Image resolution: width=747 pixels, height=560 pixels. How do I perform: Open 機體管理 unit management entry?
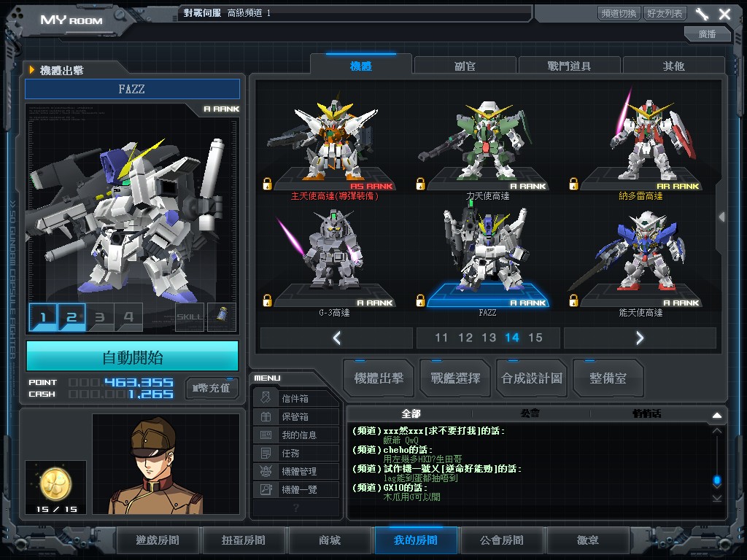coord(296,472)
